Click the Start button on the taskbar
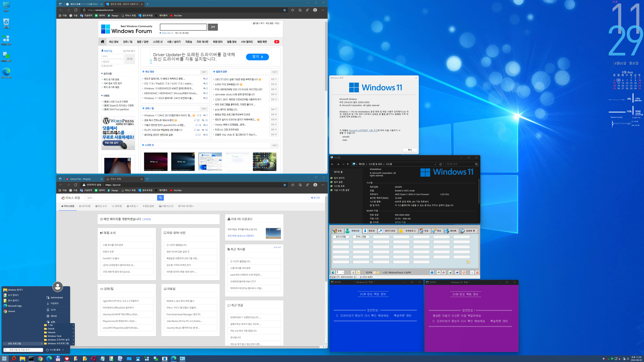This screenshot has height=362, width=644. click(x=5, y=358)
